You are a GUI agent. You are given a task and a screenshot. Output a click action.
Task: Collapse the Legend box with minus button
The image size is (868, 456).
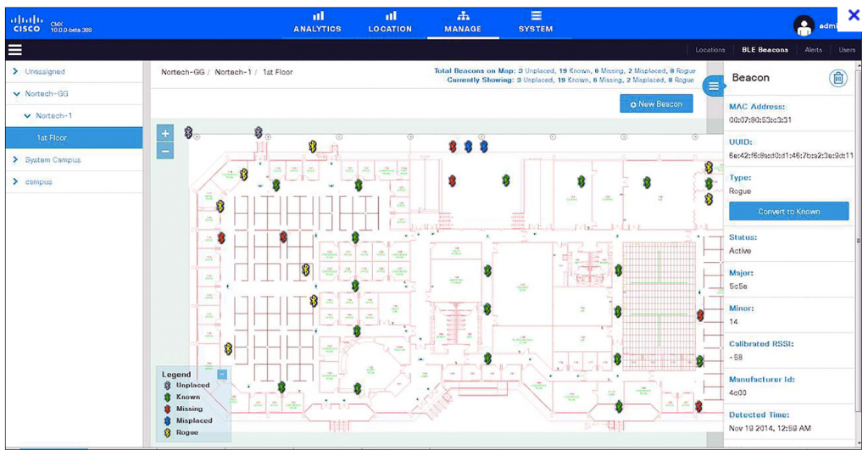[222, 374]
